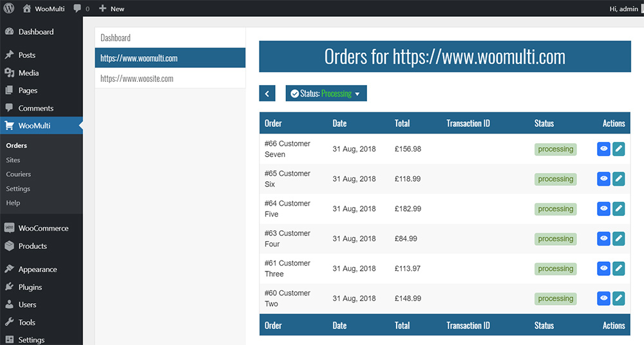This screenshot has height=345, width=644.
Task: Edit order #65 using pencil icon
Action: click(x=618, y=179)
